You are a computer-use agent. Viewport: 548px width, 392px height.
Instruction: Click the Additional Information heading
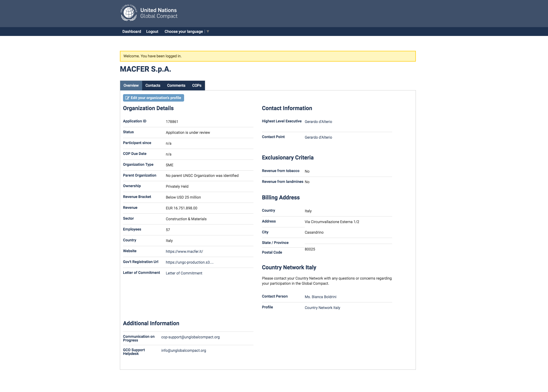click(x=151, y=324)
